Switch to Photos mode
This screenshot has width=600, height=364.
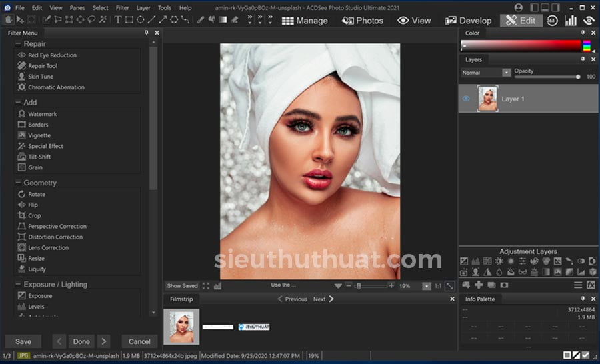tap(363, 21)
